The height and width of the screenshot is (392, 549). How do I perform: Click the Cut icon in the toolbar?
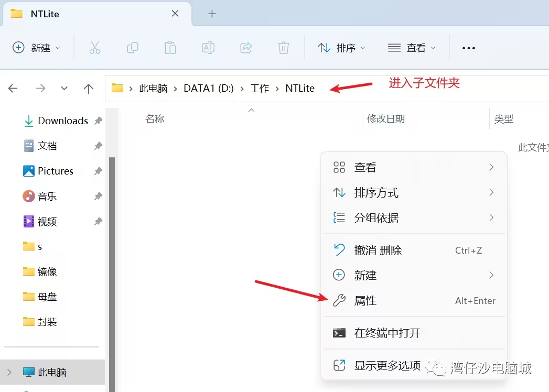pos(95,48)
